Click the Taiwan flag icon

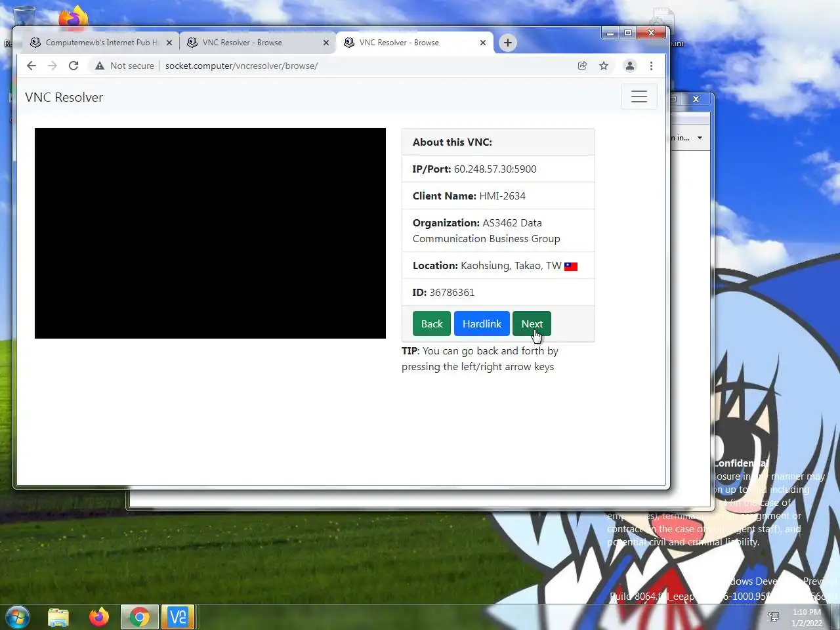point(571,266)
